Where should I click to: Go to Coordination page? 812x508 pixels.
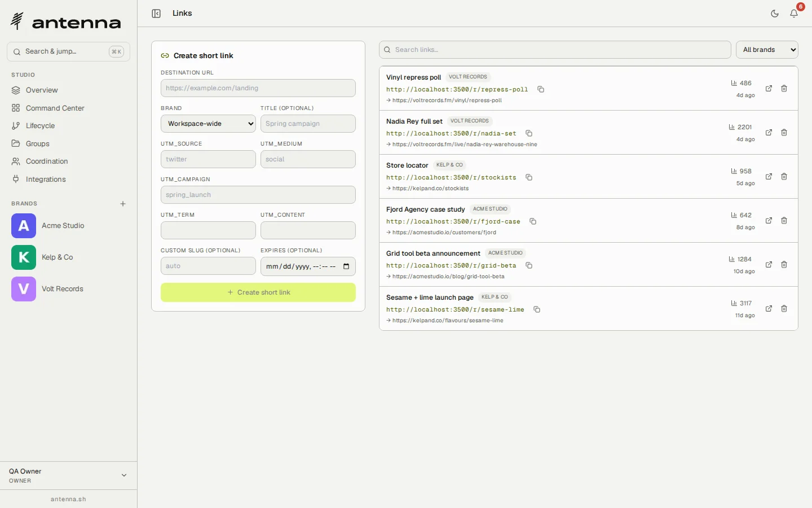coord(68,161)
